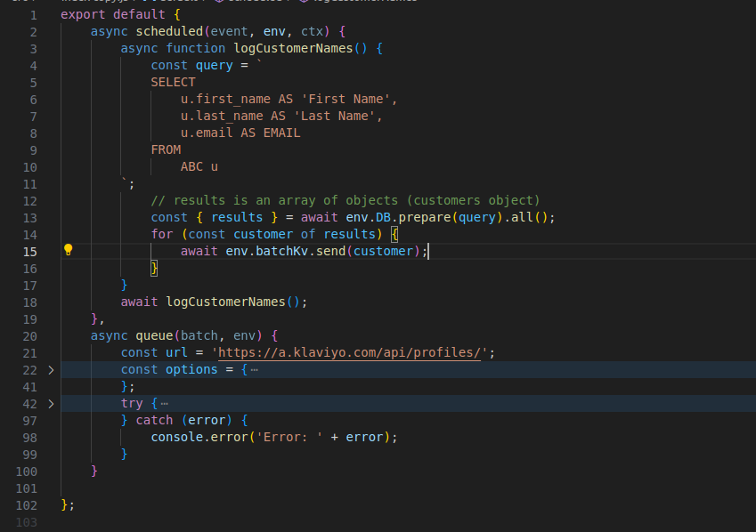Expand the collapsed try block on line 42
This screenshot has width=756, height=532.
[51, 403]
